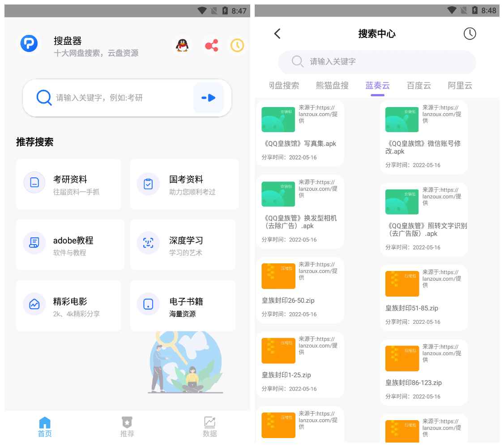Open search history clock in 搜索中心

click(x=470, y=34)
